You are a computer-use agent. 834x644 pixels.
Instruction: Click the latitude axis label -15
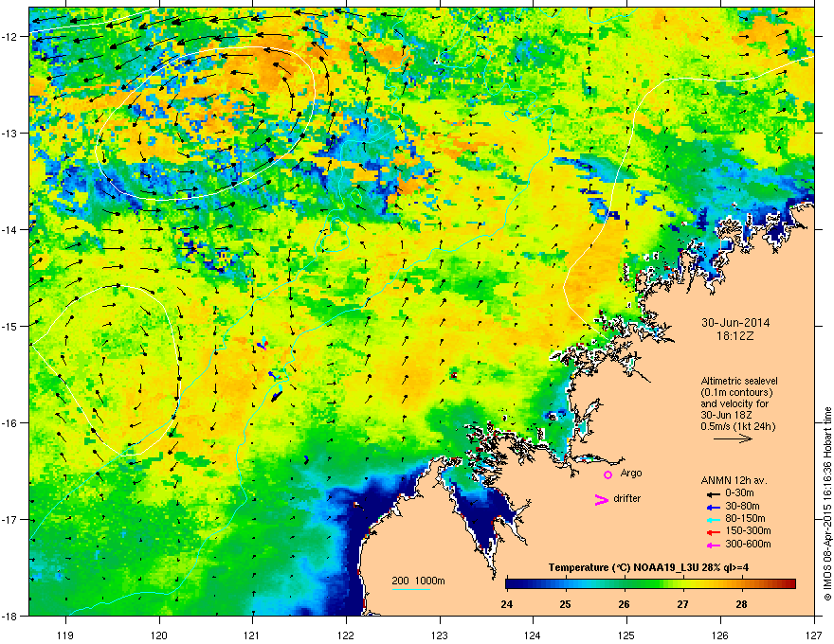[x=10, y=326]
